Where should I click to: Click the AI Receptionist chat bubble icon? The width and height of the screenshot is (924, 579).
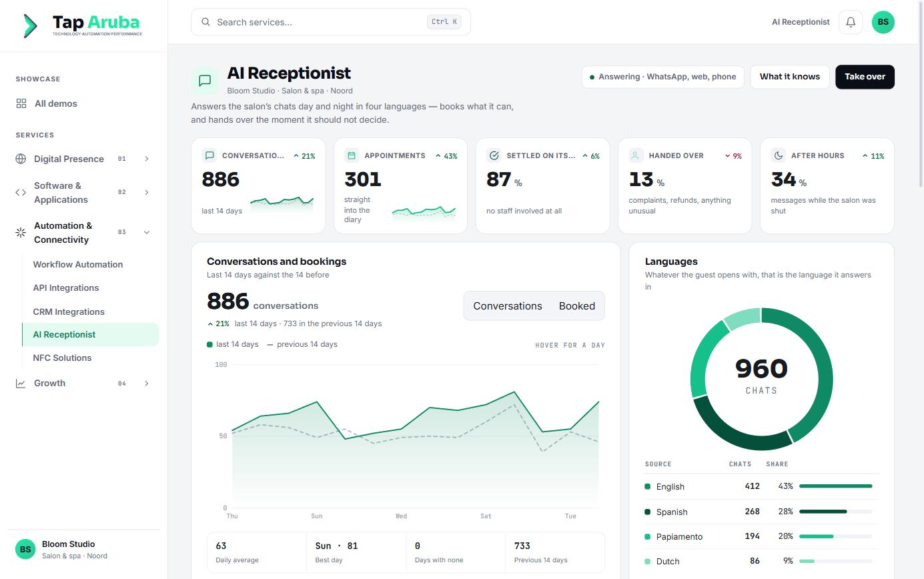click(205, 81)
